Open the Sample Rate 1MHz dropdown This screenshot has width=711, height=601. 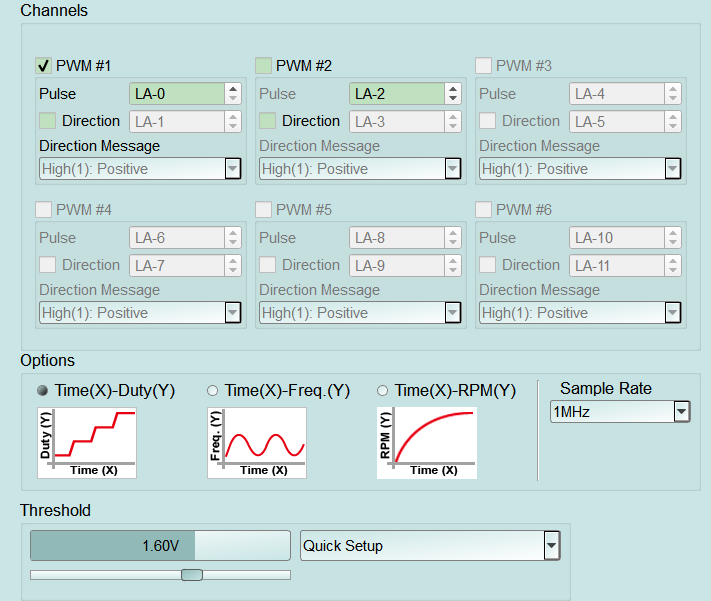pyautogui.click(x=620, y=412)
